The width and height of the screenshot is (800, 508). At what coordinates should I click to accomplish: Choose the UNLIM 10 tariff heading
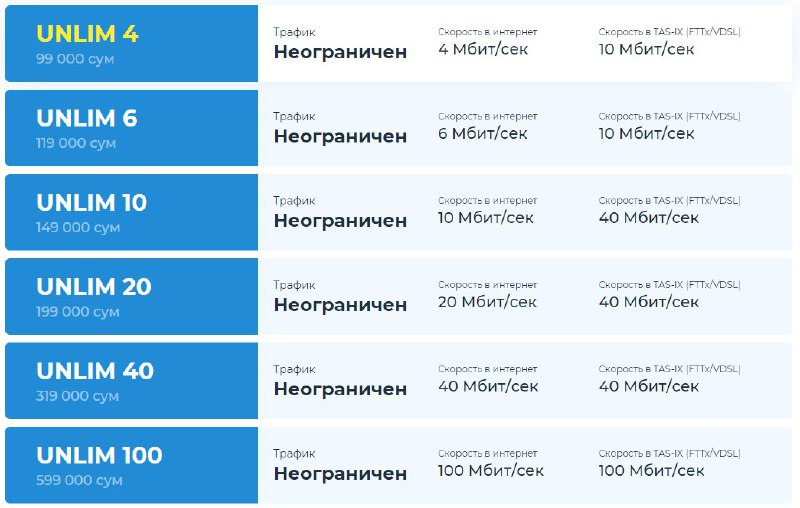tap(92, 202)
